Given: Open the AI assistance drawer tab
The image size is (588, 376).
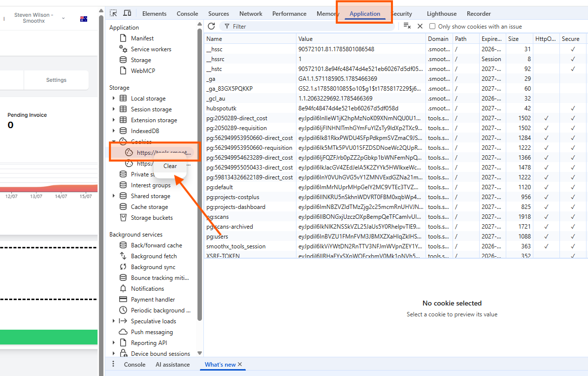Looking at the screenshot, I should click(x=172, y=364).
